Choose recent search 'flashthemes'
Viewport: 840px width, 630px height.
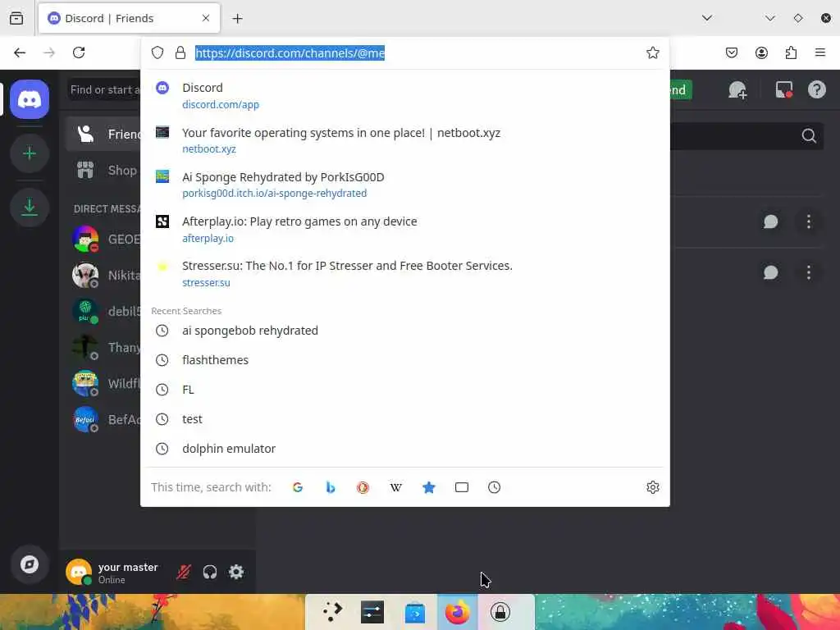click(405, 360)
